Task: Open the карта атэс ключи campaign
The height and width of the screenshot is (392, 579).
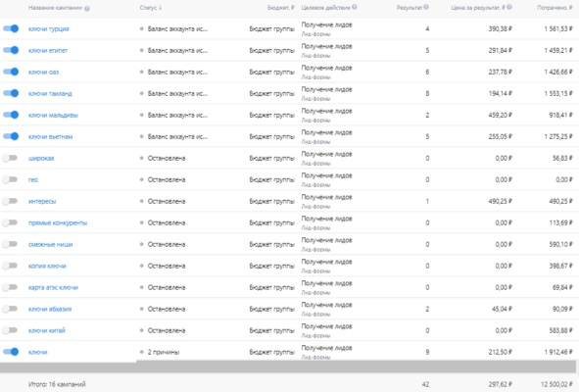Action: [x=53, y=287]
